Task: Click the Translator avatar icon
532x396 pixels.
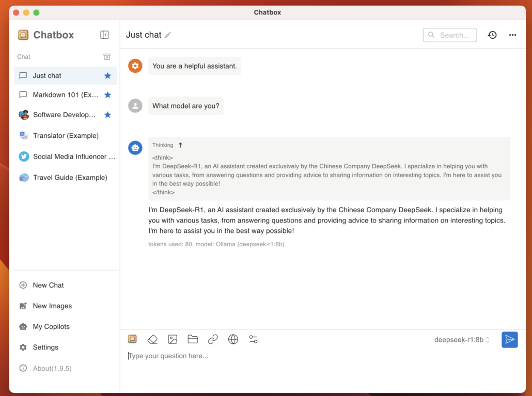Action: (x=24, y=136)
